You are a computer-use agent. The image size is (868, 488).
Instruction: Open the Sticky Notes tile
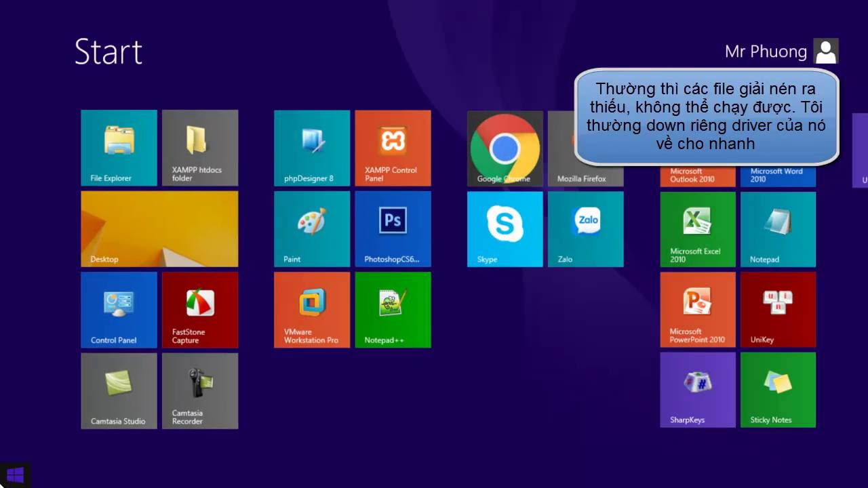pyautogui.click(x=778, y=390)
